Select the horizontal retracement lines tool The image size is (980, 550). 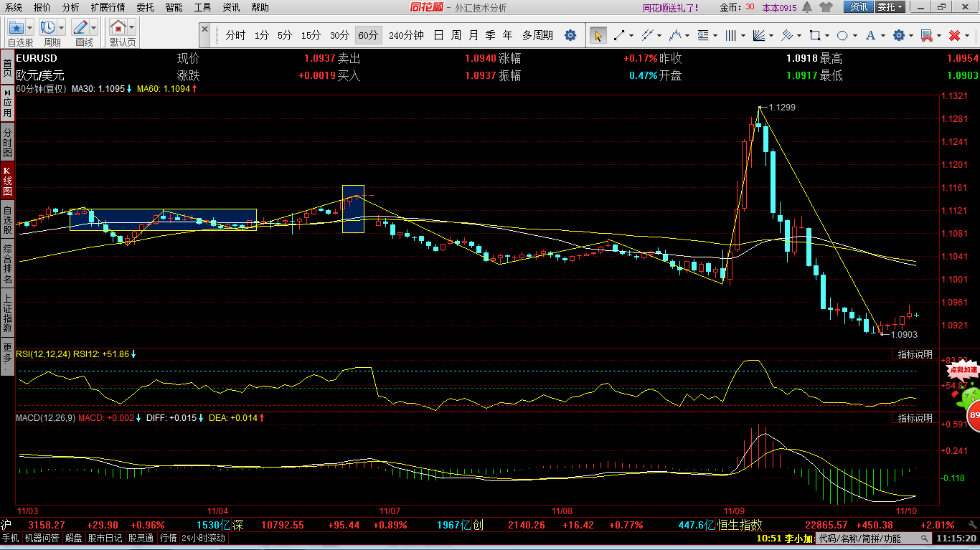pyautogui.click(x=703, y=35)
